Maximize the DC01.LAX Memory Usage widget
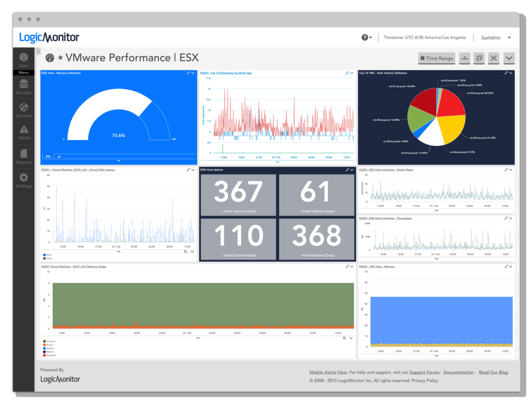532x410 pixels. 347,267
